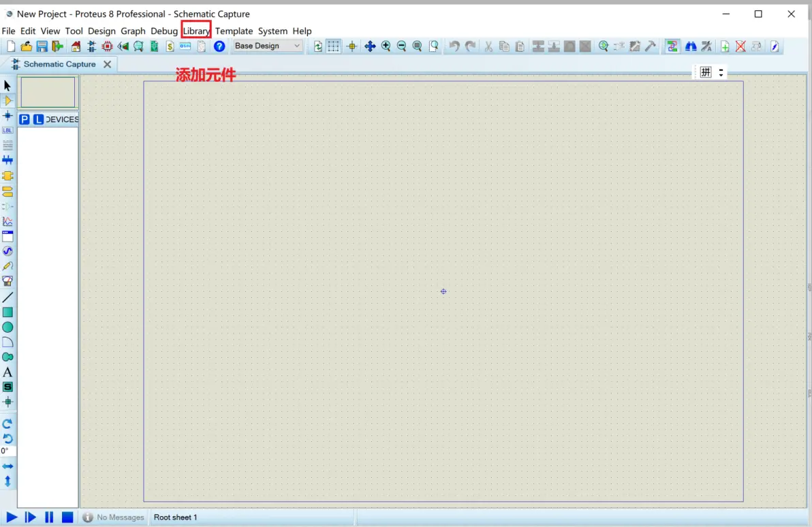Image resolution: width=812 pixels, height=527 pixels.
Task: Rotate anti-clockwise using the left toolbar
Action: click(7, 438)
